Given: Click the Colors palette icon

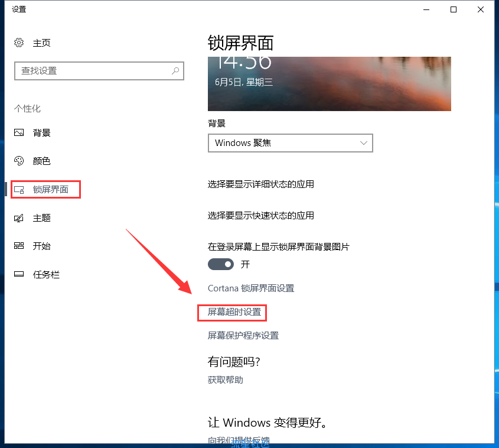Looking at the screenshot, I should [19, 161].
